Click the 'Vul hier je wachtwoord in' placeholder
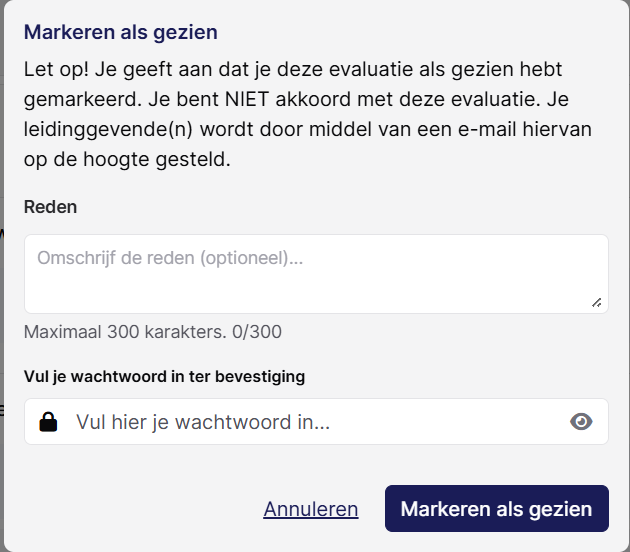 (x=203, y=422)
